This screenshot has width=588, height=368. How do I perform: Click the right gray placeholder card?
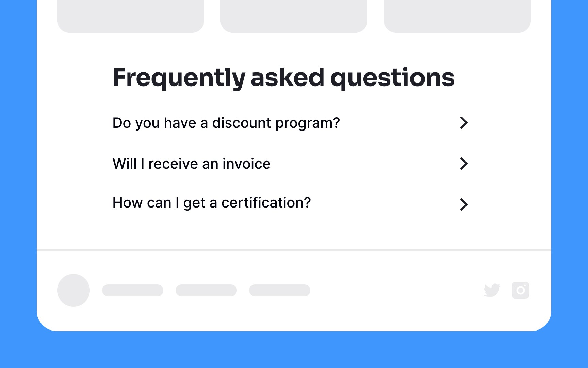tap(457, 16)
